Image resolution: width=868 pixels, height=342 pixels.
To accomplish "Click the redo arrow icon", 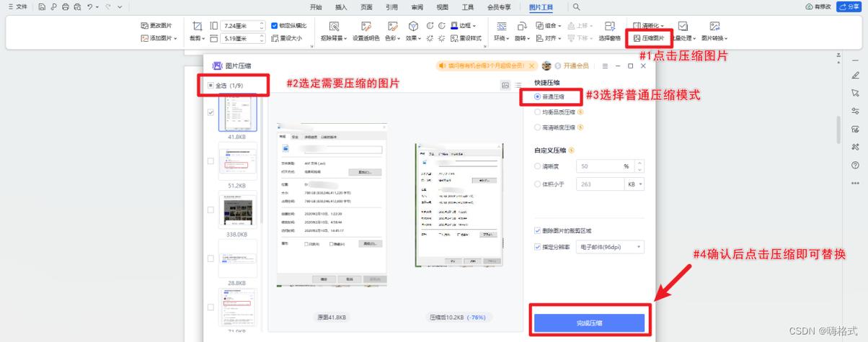I will pos(107,6).
